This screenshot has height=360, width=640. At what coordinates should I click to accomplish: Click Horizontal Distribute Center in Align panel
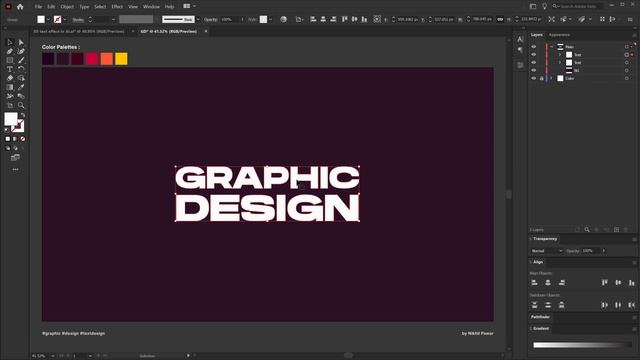tap(618, 305)
